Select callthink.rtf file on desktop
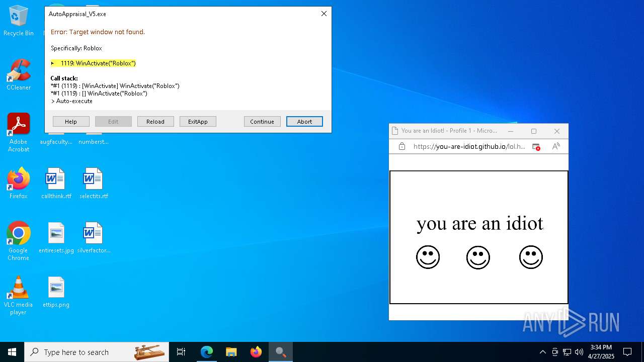 tap(56, 184)
